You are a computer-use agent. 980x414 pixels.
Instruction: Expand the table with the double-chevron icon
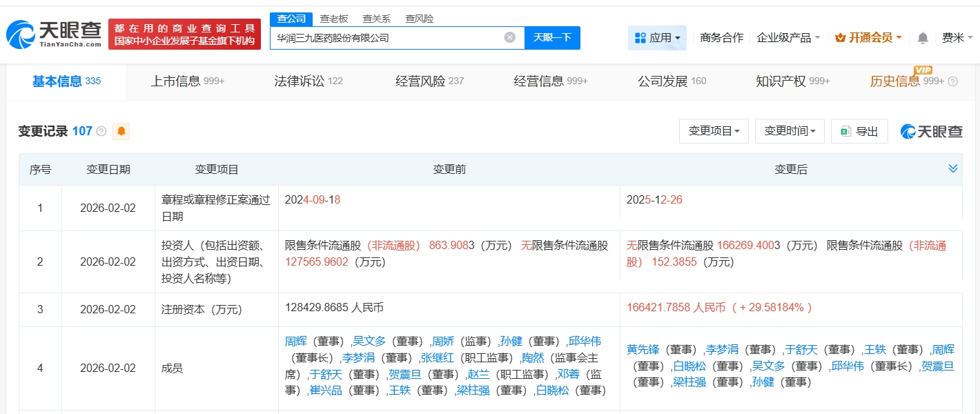952,169
